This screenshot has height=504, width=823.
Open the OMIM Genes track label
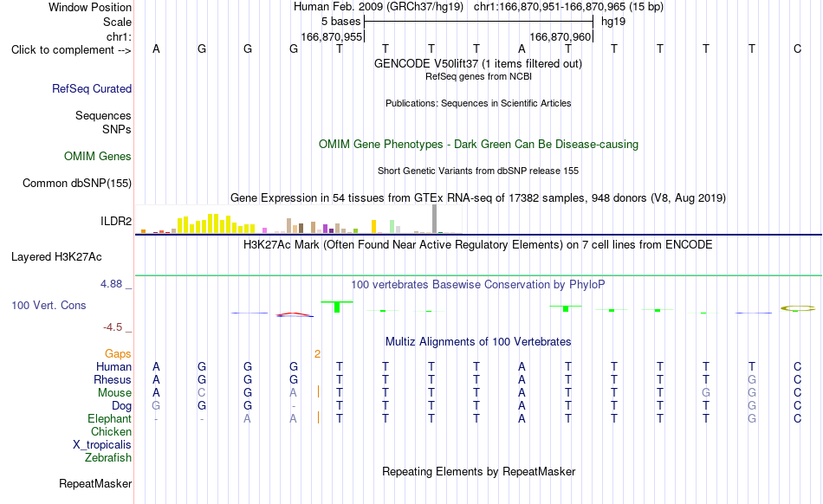[x=97, y=156]
